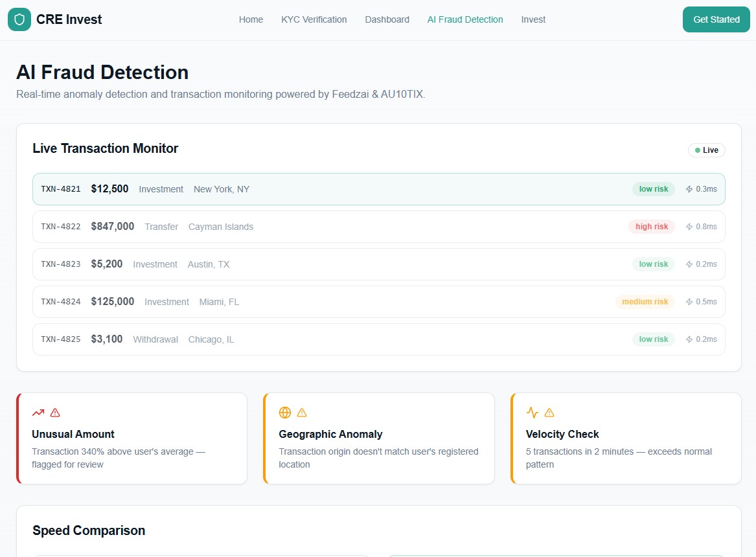Open the Invest navigation link
This screenshot has width=756, height=557.
coord(533,20)
